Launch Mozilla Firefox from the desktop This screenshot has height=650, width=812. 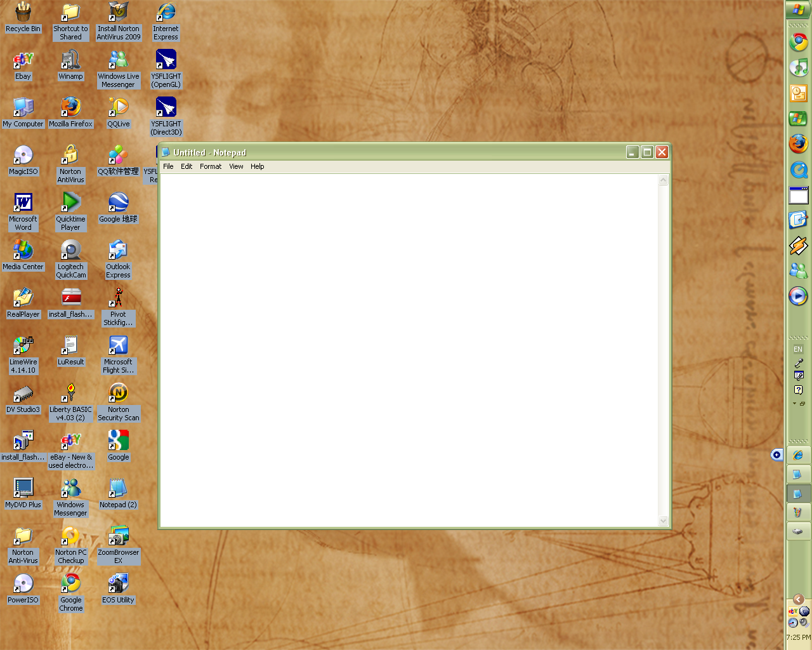pyautogui.click(x=70, y=108)
